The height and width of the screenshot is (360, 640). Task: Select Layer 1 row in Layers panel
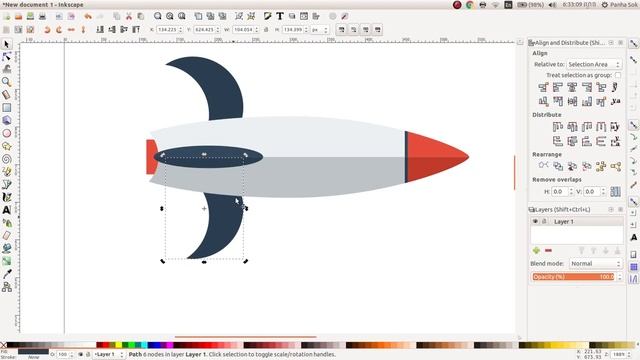(577, 221)
